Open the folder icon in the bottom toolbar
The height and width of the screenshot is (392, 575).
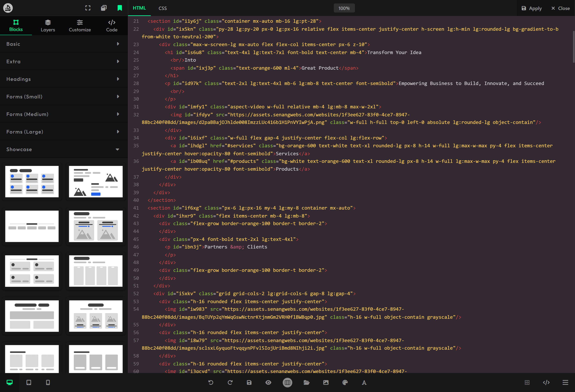(x=306, y=383)
